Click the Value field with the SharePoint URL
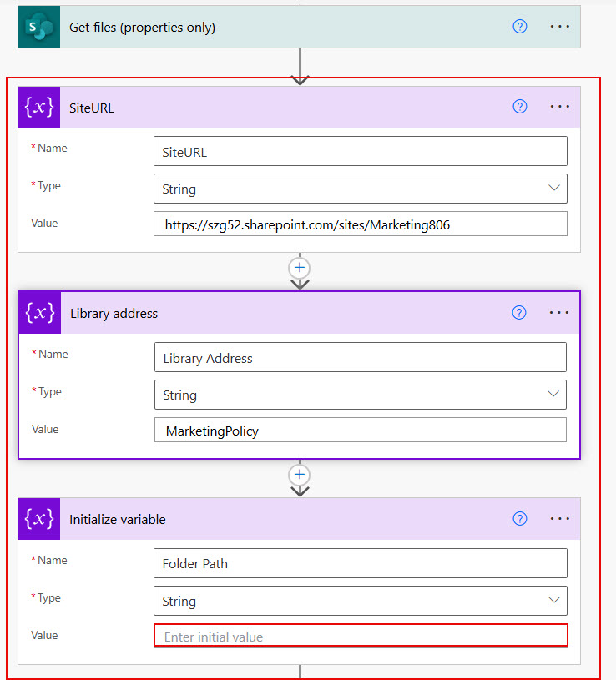This screenshot has height=680, width=616. 360,224
